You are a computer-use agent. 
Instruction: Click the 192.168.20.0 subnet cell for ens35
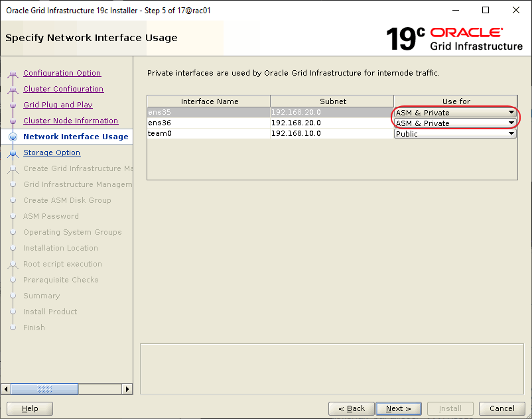click(332, 112)
